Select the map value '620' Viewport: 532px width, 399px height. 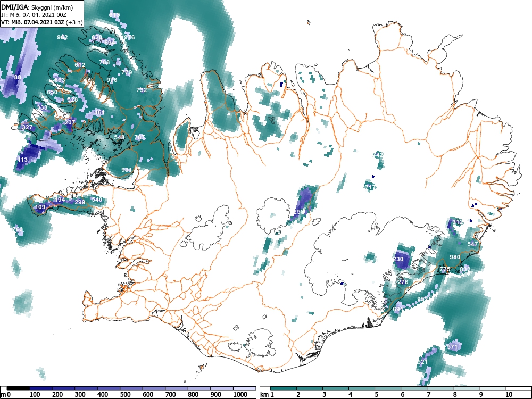(x=97, y=37)
